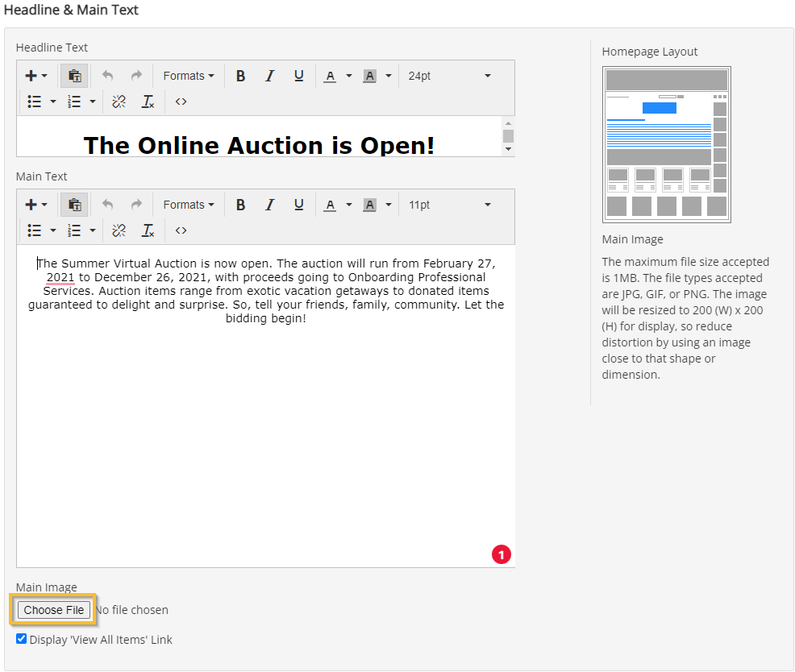Click Insert plus icon in Main Text toolbar
The width and height of the screenshot is (795, 672).
pyautogui.click(x=35, y=205)
